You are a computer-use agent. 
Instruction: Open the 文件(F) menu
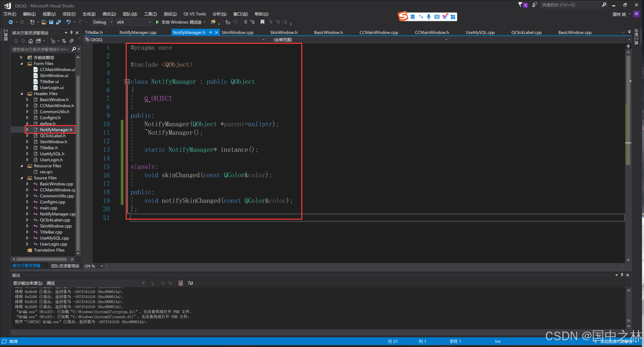pos(10,14)
